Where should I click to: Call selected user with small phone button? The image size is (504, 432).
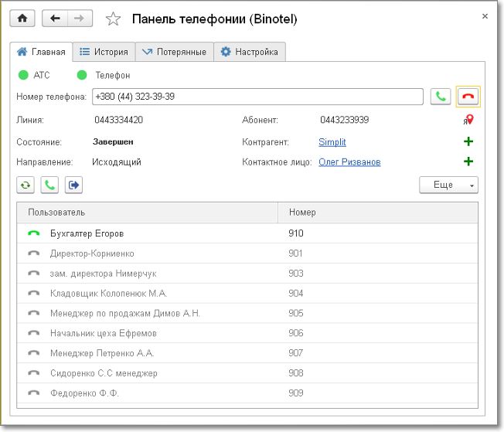coord(49,185)
